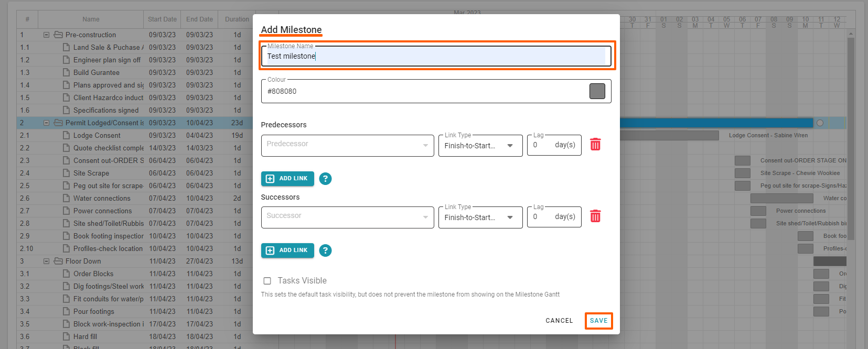Open help for predecessor links

(325, 179)
